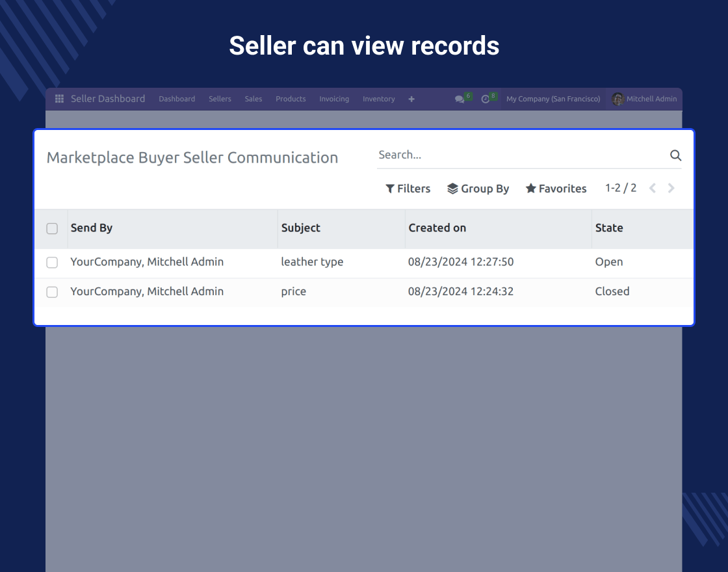Click Send By cell in price row
Screen dimensions: 728x572
coord(147,292)
